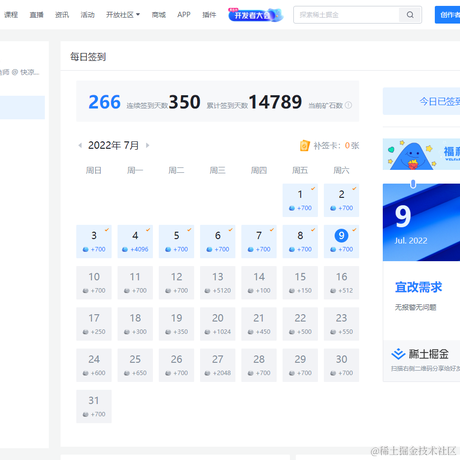Open the 开发者大会 banner badge

tap(255, 15)
